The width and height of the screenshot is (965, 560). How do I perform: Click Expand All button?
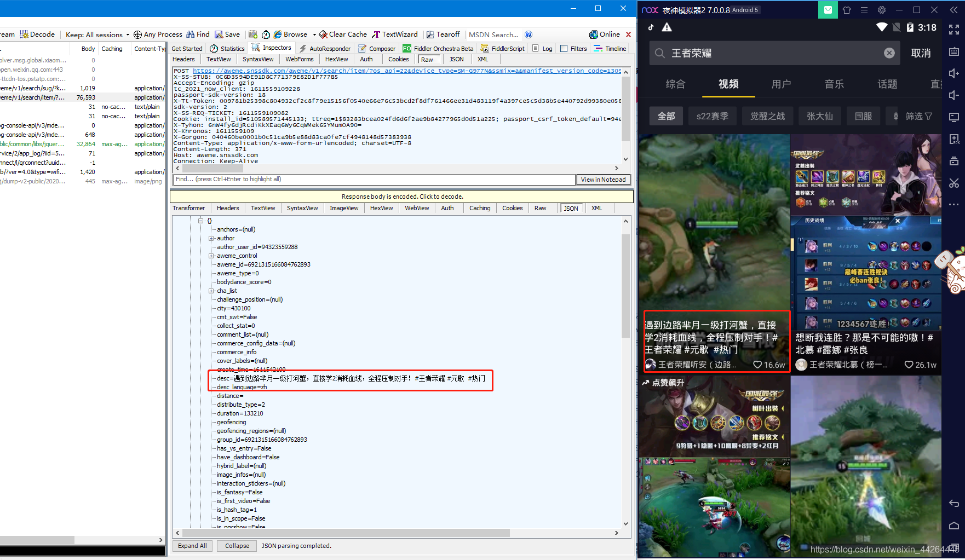pyautogui.click(x=192, y=546)
